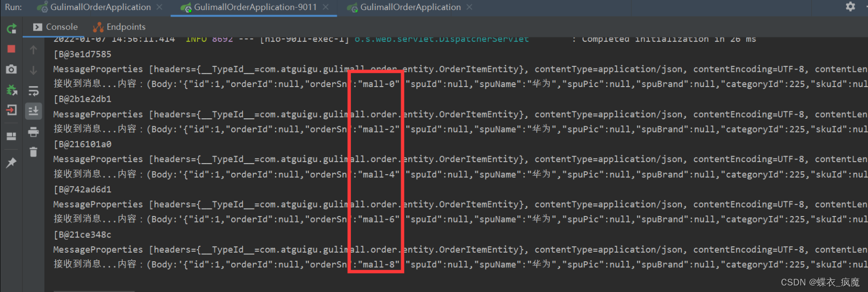
Task: Click the Exit icon with red arrow
Action: [11, 110]
